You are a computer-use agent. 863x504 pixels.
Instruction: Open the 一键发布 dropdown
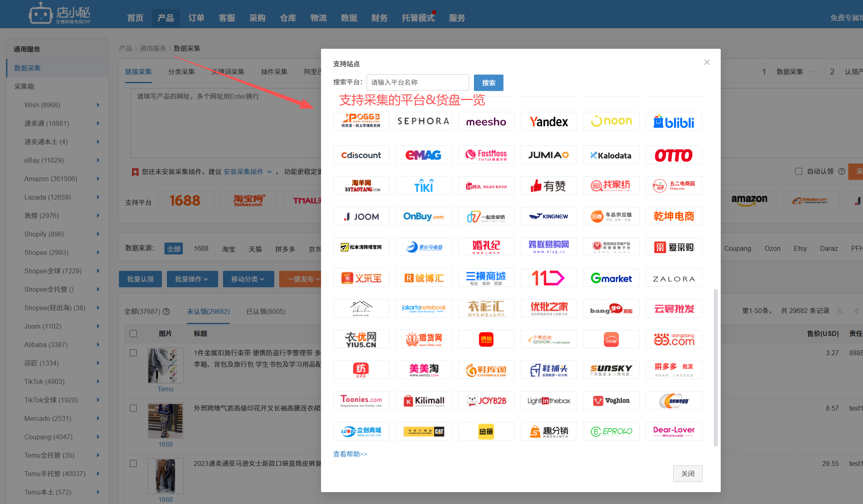pyautogui.click(x=301, y=279)
